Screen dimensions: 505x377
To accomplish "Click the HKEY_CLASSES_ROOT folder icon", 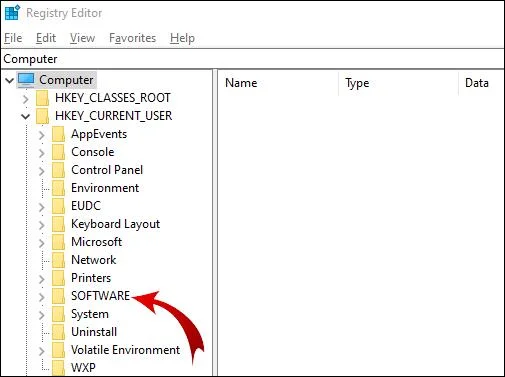I will (43, 98).
